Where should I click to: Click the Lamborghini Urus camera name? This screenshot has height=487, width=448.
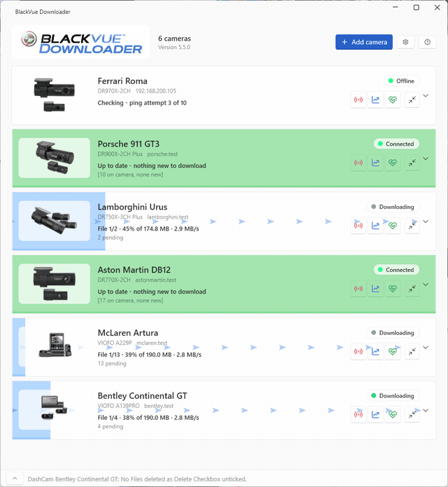pyautogui.click(x=132, y=207)
